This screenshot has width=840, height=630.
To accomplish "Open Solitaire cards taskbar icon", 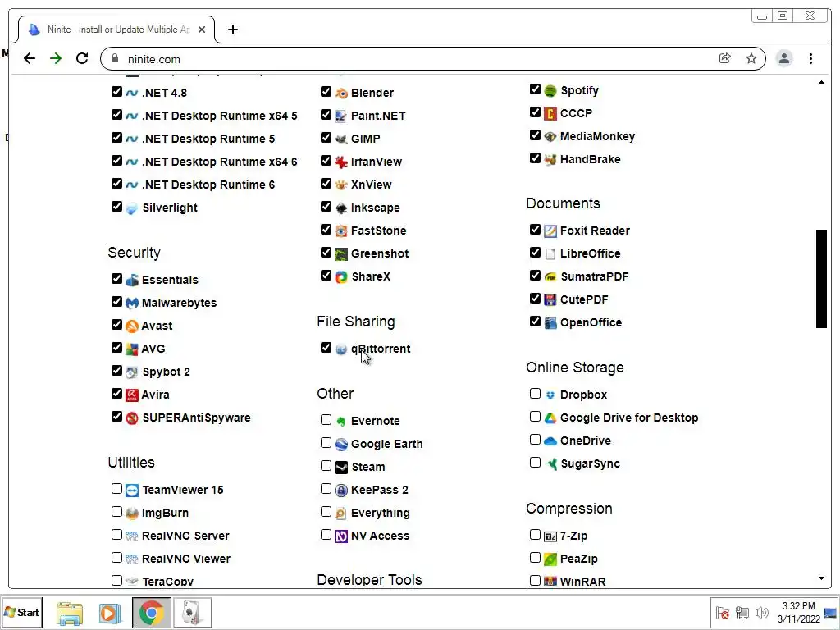I will pyautogui.click(x=192, y=613).
